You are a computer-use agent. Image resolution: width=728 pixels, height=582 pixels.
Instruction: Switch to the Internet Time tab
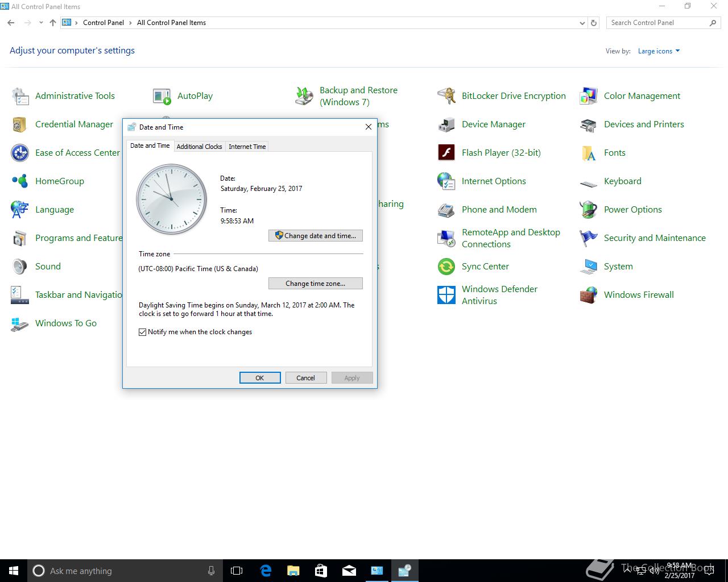tap(247, 147)
